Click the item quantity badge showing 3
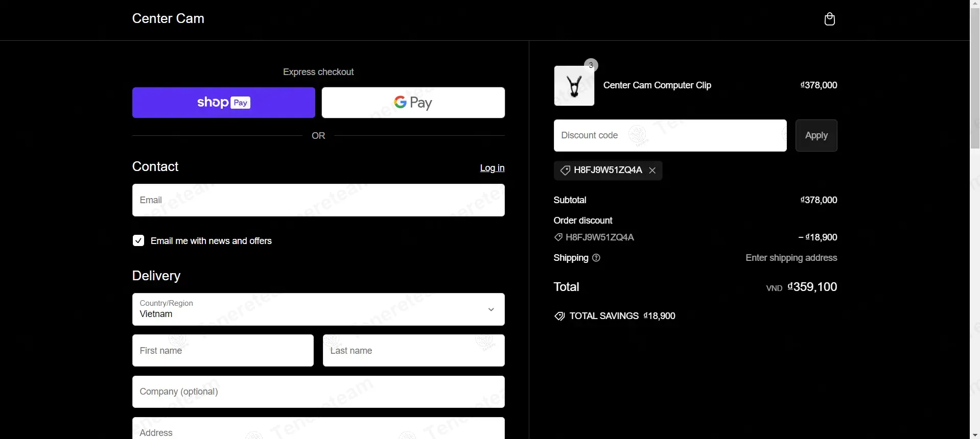Screen dimensions: 980x439 tap(591, 65)
